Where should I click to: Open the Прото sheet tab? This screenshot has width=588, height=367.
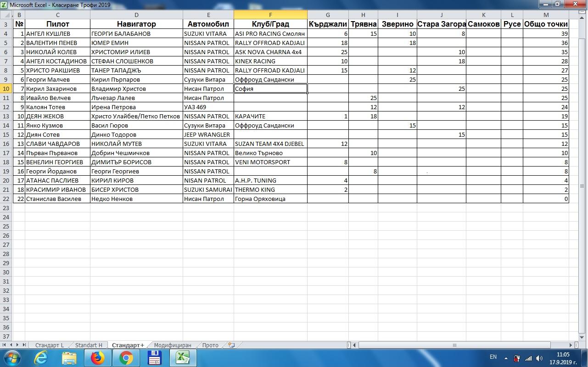[210, 345]
